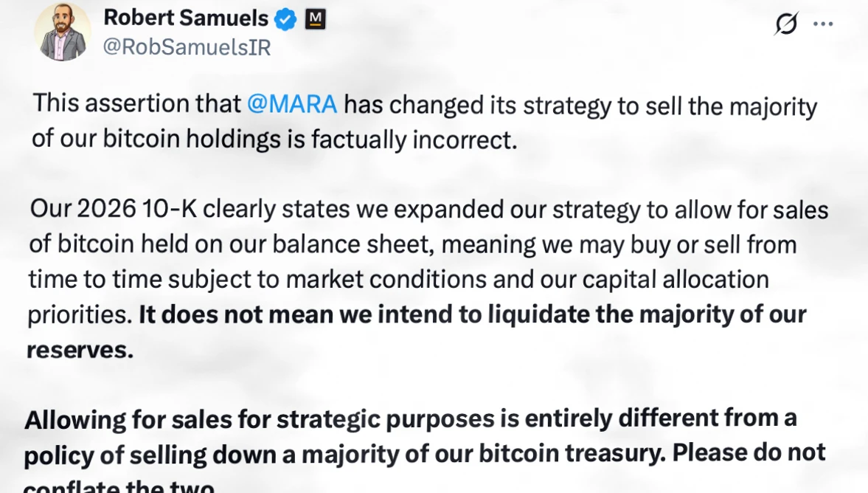The width and height of the screenshot is (868, 493).
Task: Click the Robert Samuels display name
Action: click(x=184, y=18)
